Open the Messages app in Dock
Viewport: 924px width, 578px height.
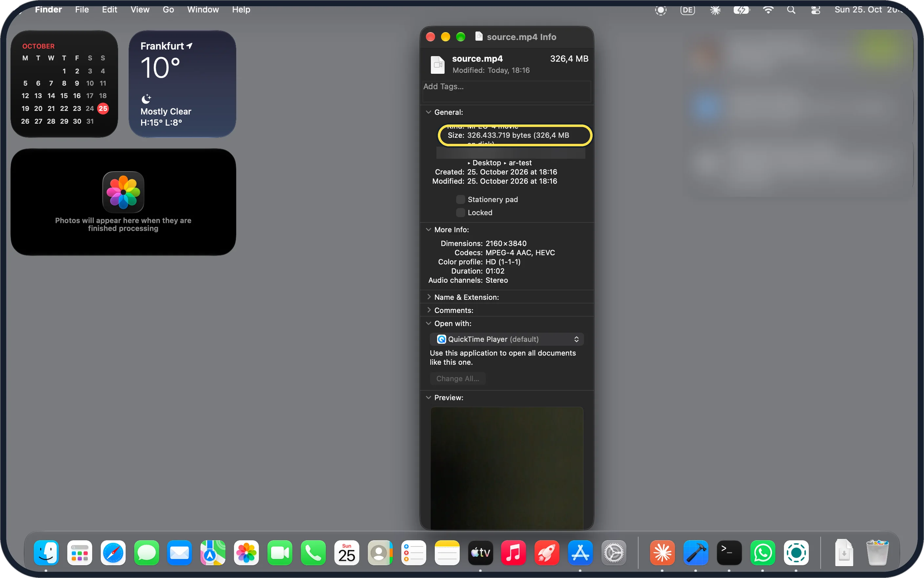(146, 553)
